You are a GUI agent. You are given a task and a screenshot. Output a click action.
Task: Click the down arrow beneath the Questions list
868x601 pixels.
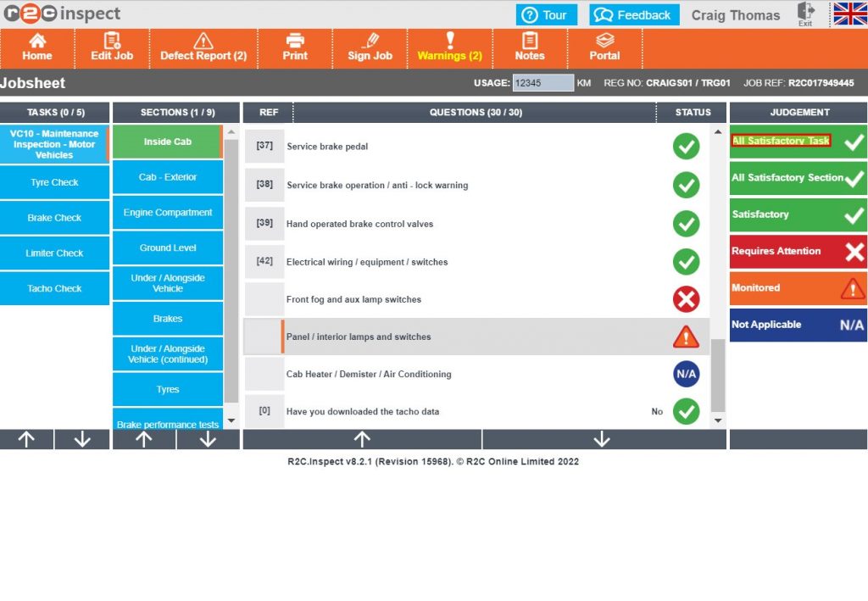point(602,439)
